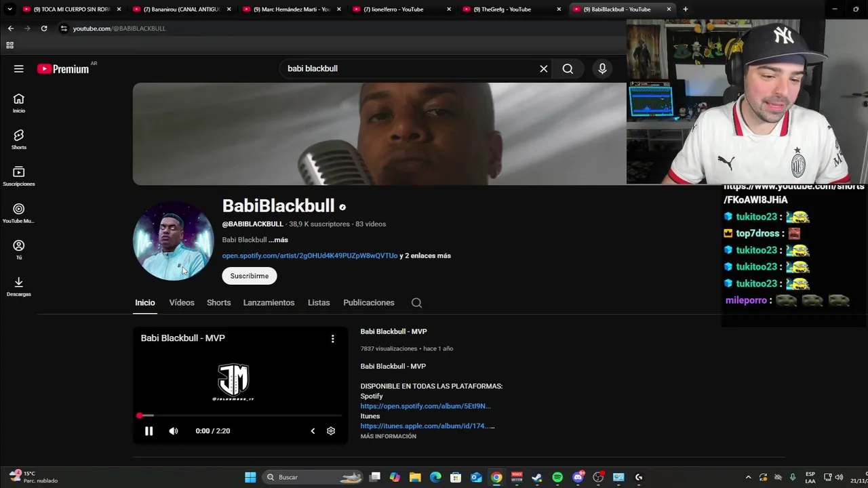Select the Publicaciones channel tab
This screenshot has height=488, width=868.
click(x=369, y=303)
